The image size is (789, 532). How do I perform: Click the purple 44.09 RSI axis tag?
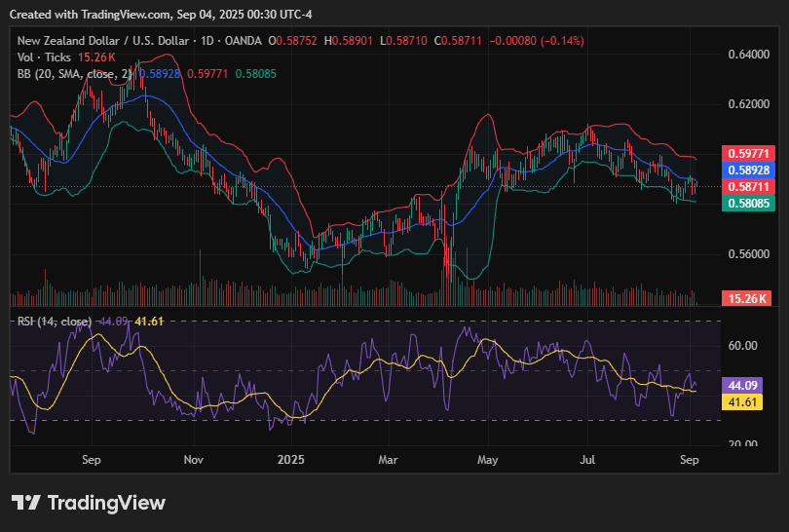pyautogui.click(x=742, y=386)
